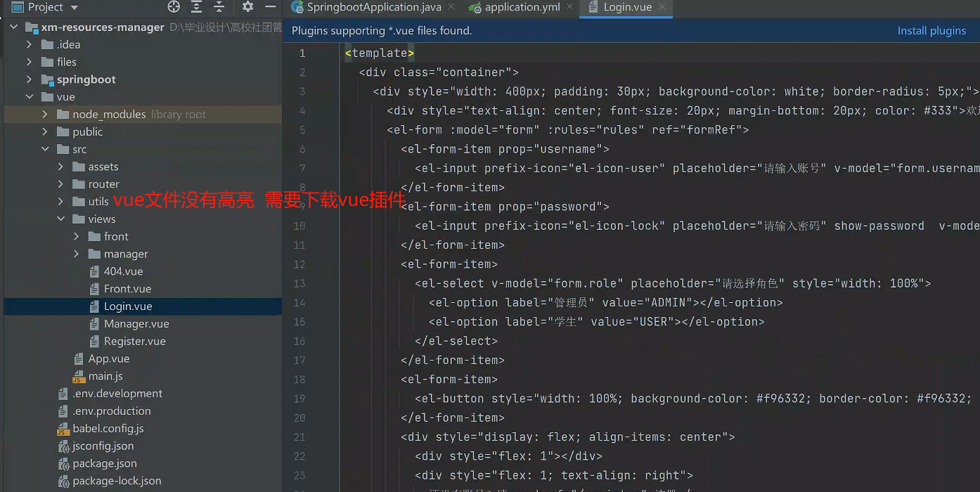Select the node_modules library root row
The width and height of the screenshot is (980, 492).
click(x=143, y=114)
